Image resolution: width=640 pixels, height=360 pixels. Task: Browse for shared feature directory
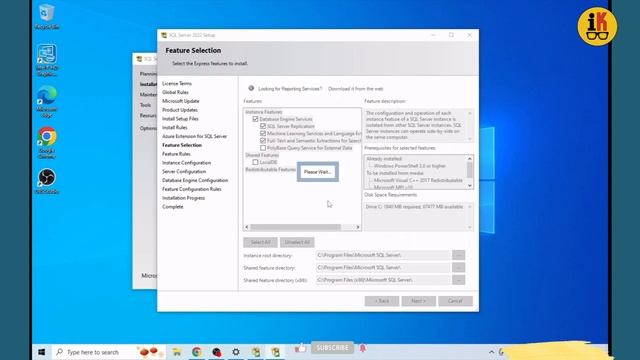458,267
